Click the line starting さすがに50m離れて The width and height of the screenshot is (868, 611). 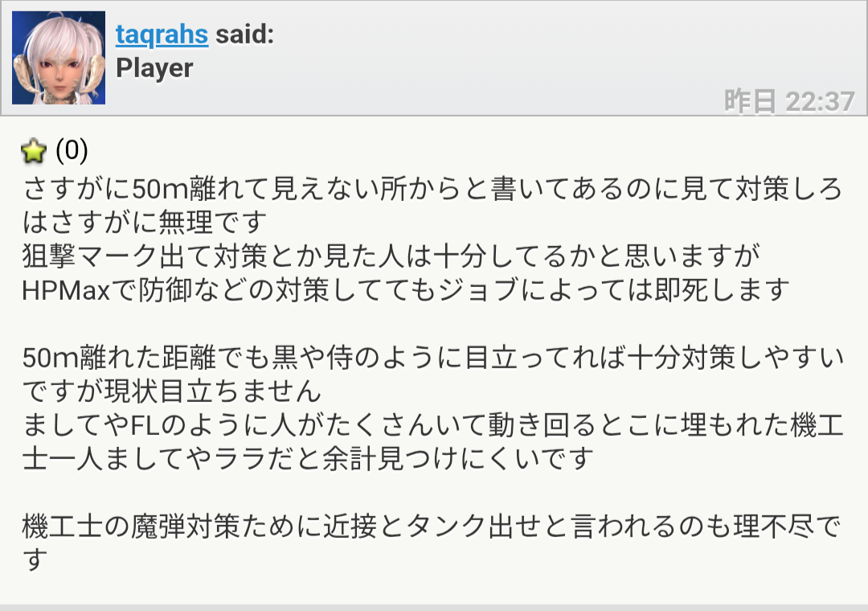pyautogui.click(x=432, y=190)
